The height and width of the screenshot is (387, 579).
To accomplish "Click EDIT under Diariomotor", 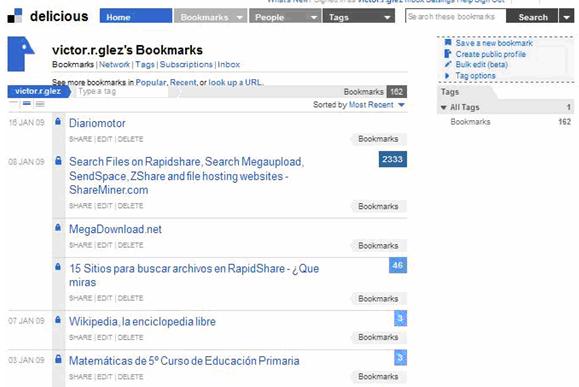I will 105,139.
